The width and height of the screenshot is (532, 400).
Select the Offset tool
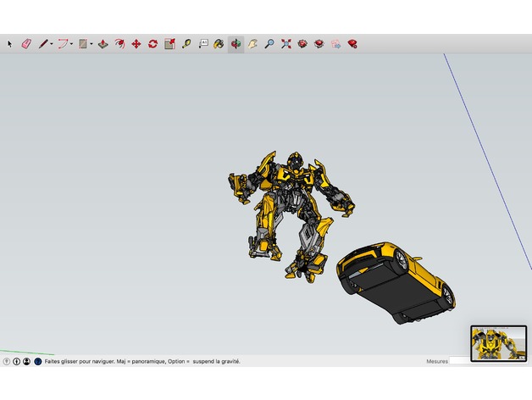click(x=119, y=44)
